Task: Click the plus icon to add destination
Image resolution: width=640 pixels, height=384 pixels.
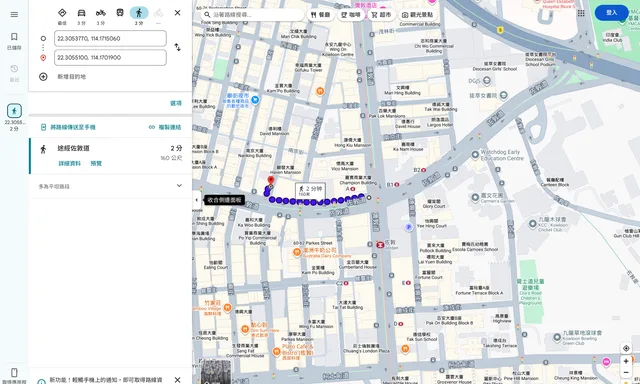Action: (43, 77)
